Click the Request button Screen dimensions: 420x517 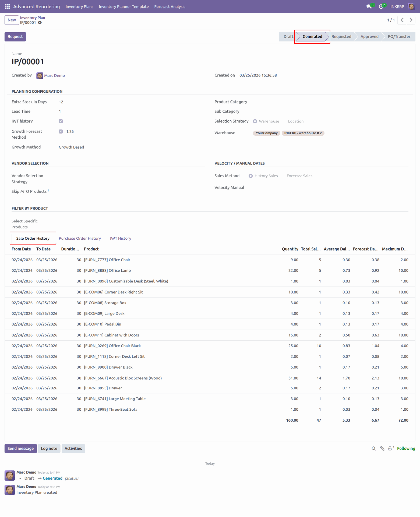(x=15, y=37)
